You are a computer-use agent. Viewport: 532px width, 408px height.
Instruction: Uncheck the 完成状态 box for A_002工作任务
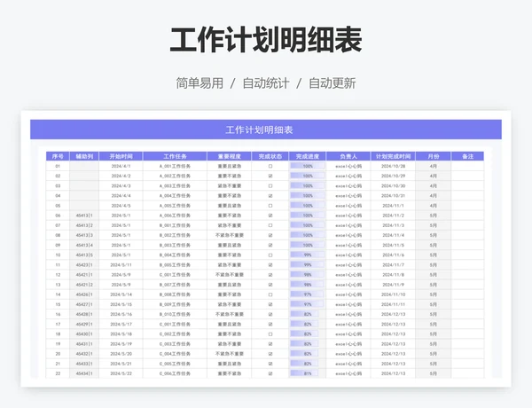pos(270,177)
